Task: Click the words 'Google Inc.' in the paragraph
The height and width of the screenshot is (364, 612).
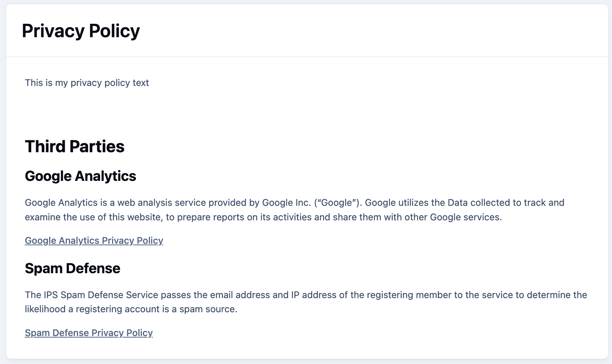Action: click(286, 202)
